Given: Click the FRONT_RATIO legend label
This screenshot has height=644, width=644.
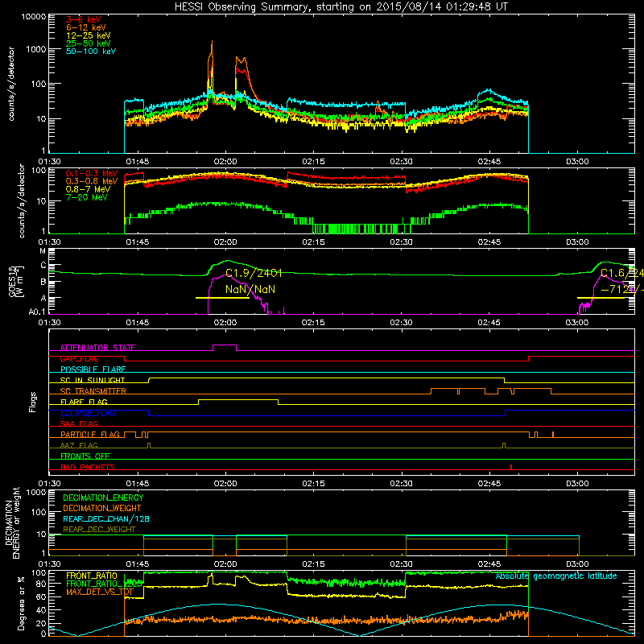Looking at the screenshot, I should coord(92,576).
